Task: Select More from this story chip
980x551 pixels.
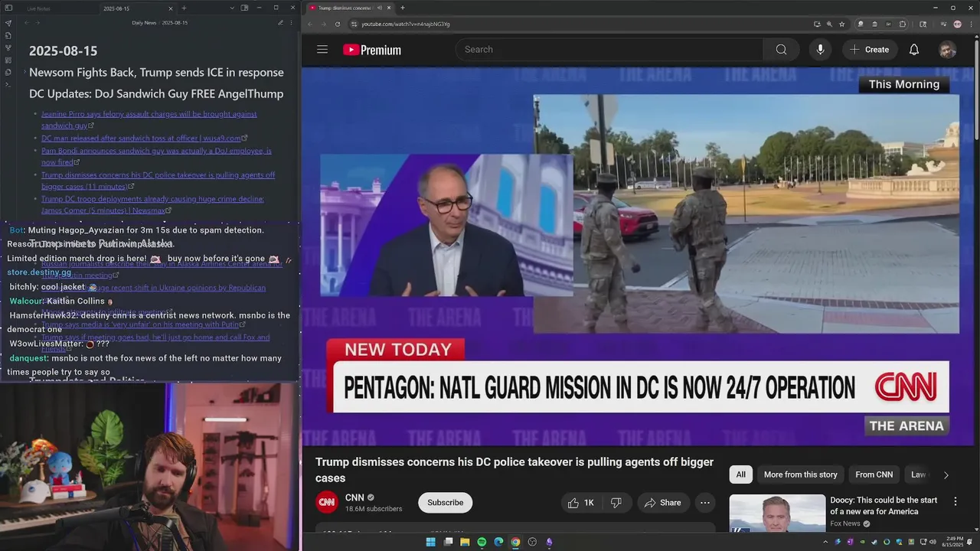Action: (x=800, y=474)
